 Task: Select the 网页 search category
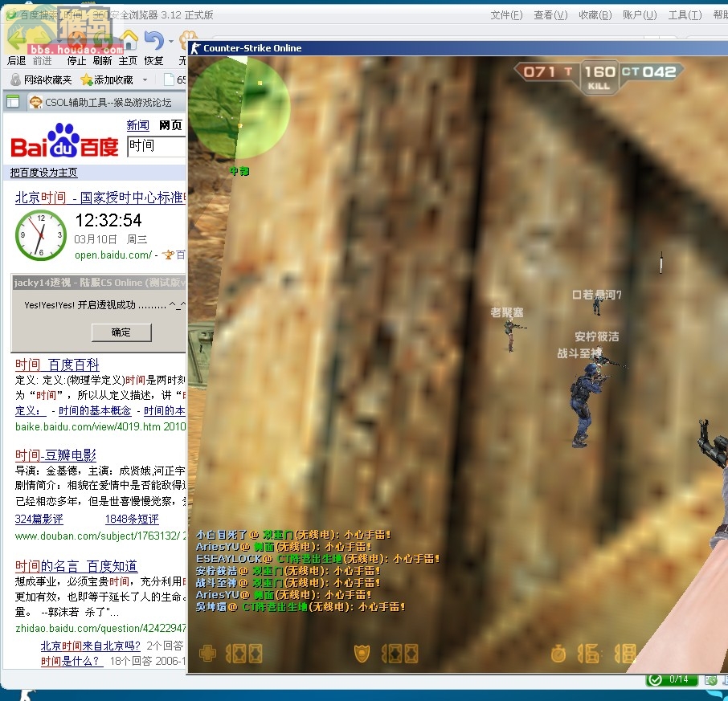click(170, 125)
